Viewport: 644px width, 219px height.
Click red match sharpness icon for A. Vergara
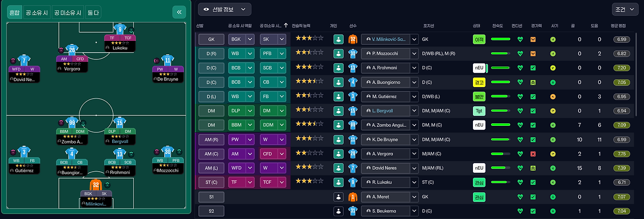pos(533,154)
